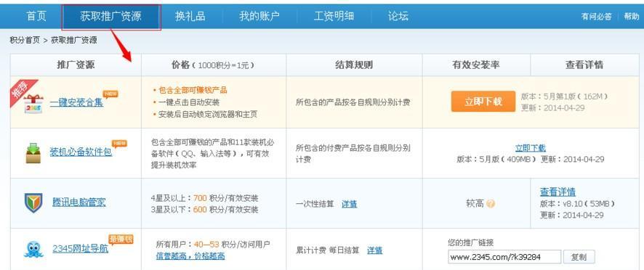The height and width of the screenshot is (270, 644).
Task: Click 详情 next to 累计计费 每日结算
Action: (375, 250)
